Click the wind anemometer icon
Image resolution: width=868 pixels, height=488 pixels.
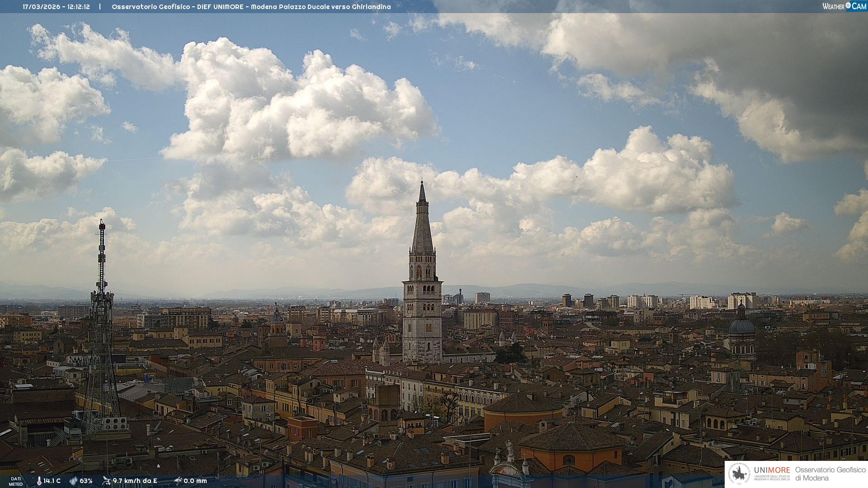tap(107, 481)
